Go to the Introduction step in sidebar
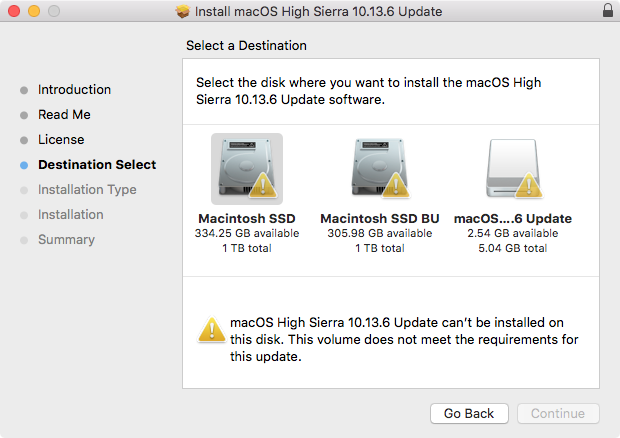This screenshot has width=620, height=438. [x=74, y=89]
